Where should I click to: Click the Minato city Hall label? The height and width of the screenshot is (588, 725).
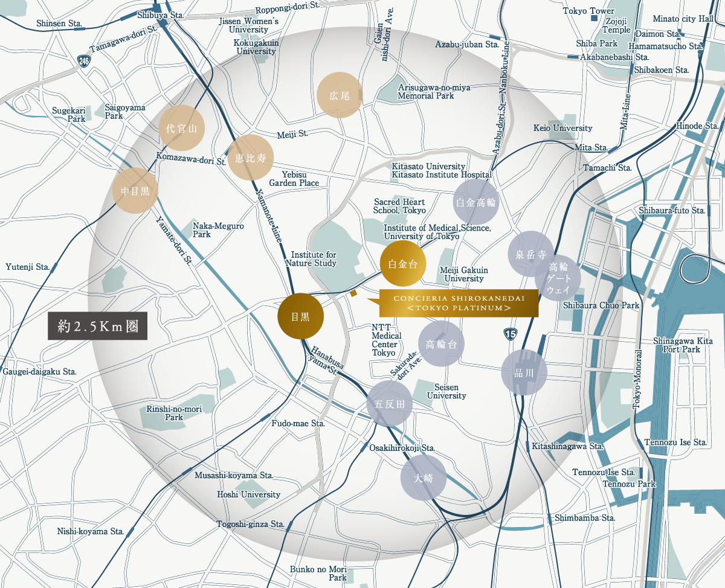[683, 19]
